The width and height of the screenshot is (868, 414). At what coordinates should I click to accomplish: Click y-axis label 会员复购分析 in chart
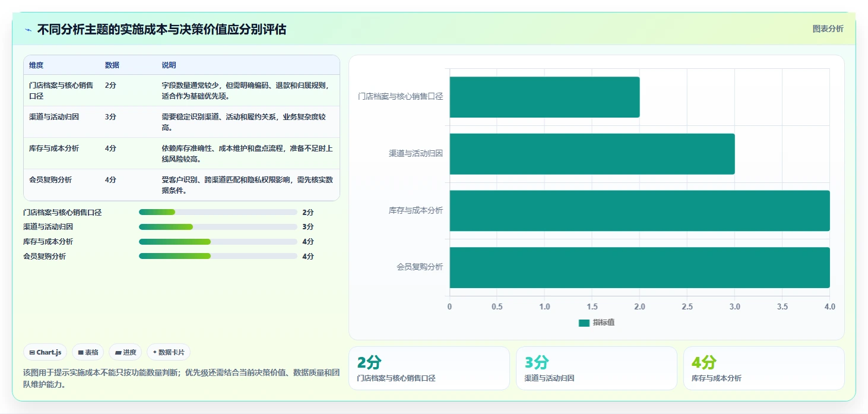click(420, 267)
